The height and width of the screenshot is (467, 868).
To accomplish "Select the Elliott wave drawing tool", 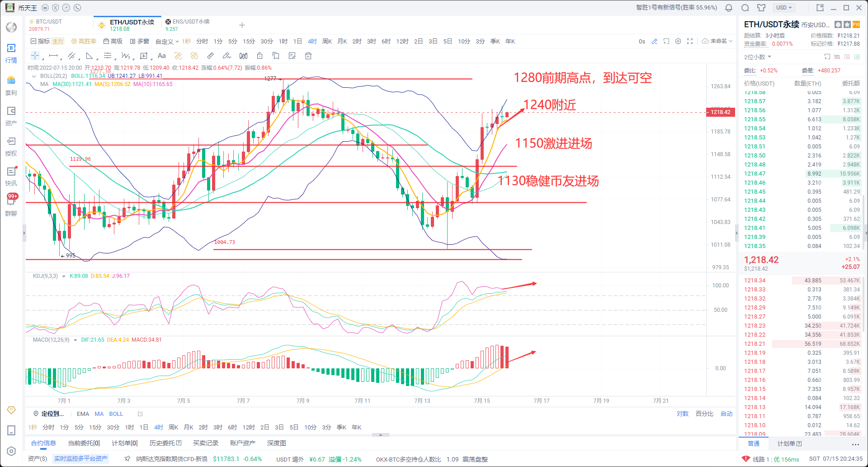I will pos(126,56).
